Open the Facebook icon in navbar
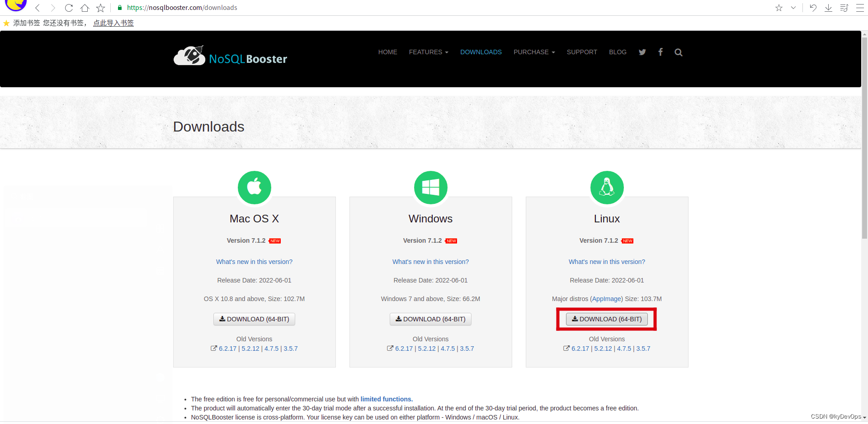The image size is (868, 424). (x=660, y=52)
